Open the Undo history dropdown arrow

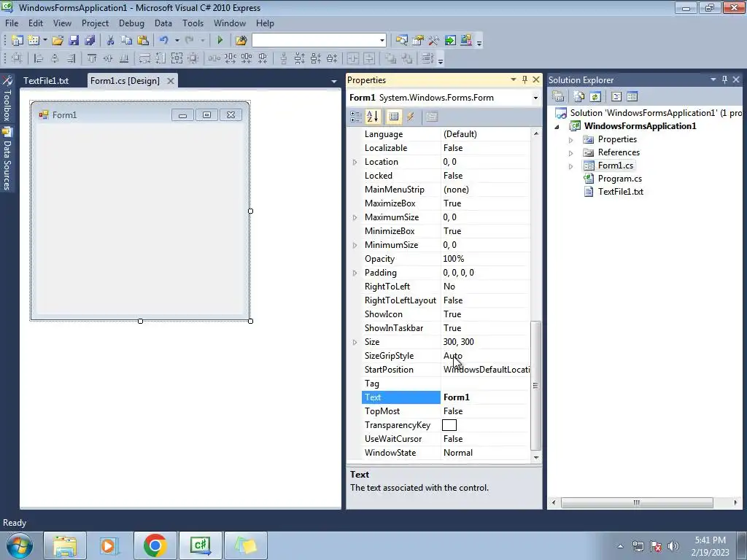click(177, 41)
